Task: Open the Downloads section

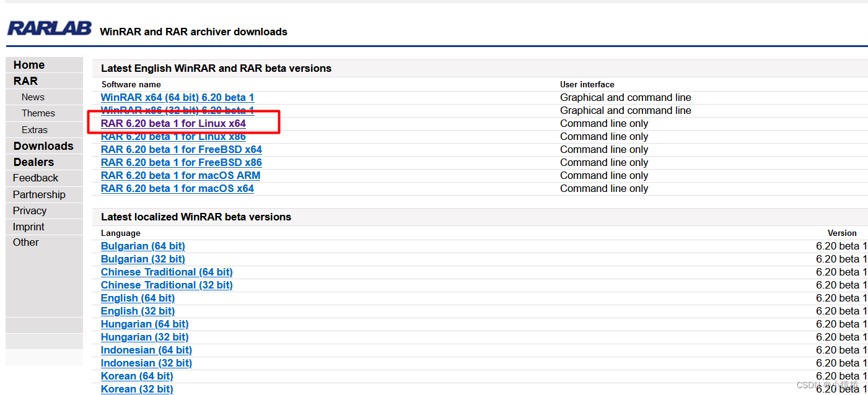Action: click(x=43, y=146)
